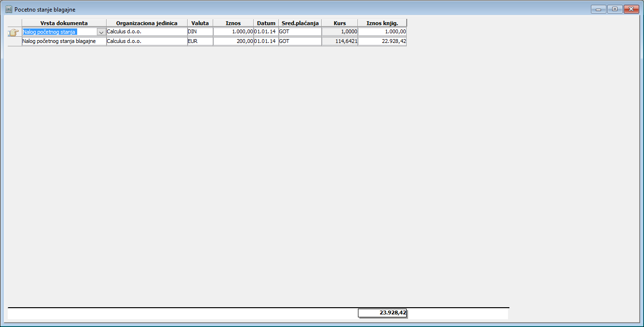Click the Datum column header
644x327 pixels.
[266, 23]
